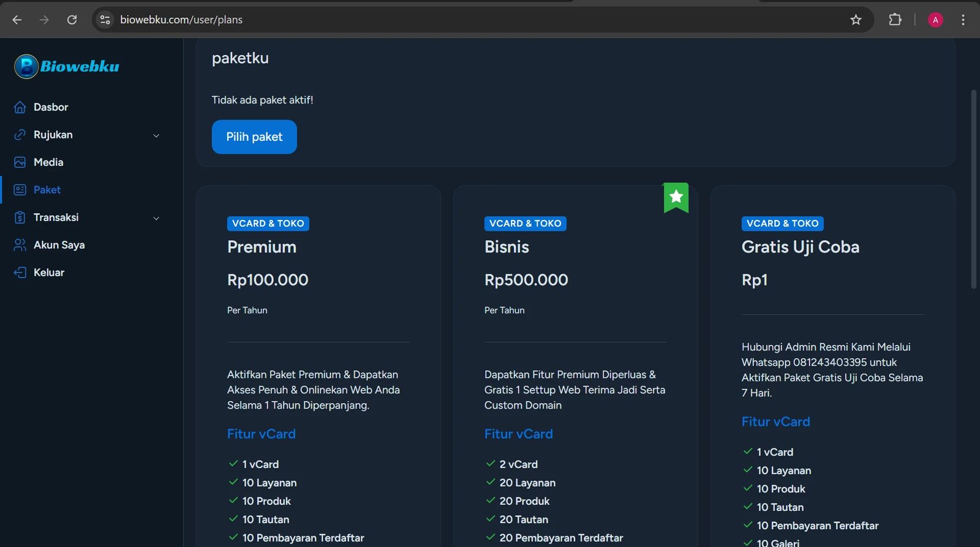The width and height of the screenshot is (980, 547).
Task: Click check icon beside "20 Produk"
Action: click(491, 500)
